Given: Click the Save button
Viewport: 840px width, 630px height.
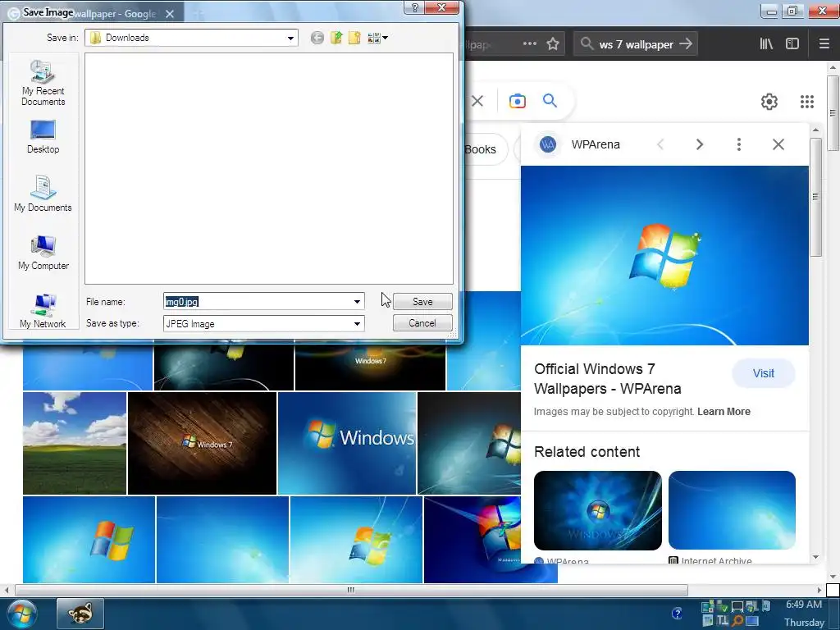Looking at the screenshot, I should coord(422,302).
